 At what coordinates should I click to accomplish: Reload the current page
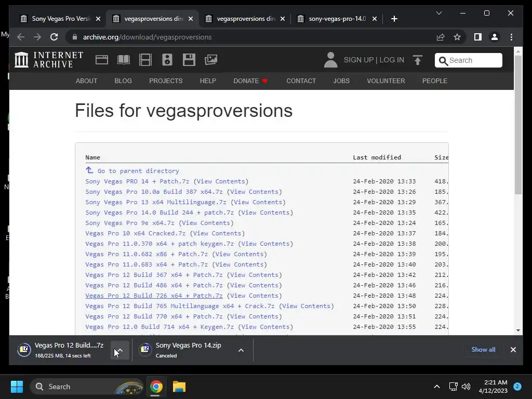coord(54,37)
